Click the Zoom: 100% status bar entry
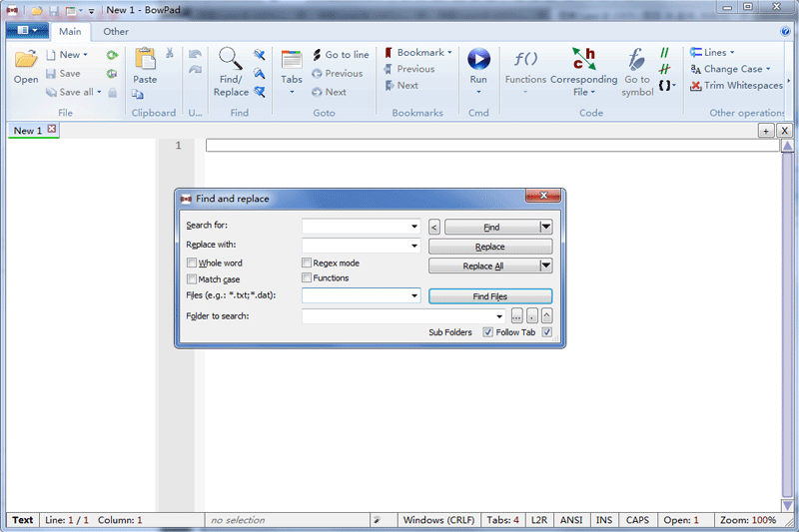 [747, 520]
